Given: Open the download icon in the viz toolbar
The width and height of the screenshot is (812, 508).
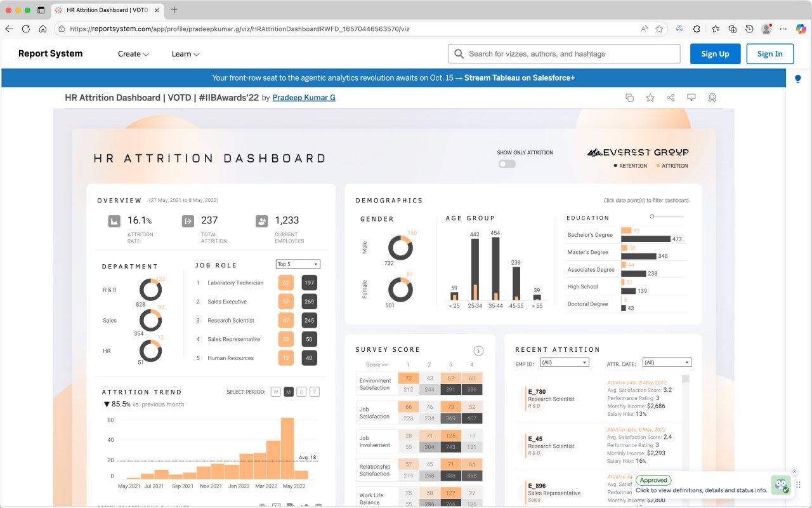Looking at the screenshot, I should (691, 98).
